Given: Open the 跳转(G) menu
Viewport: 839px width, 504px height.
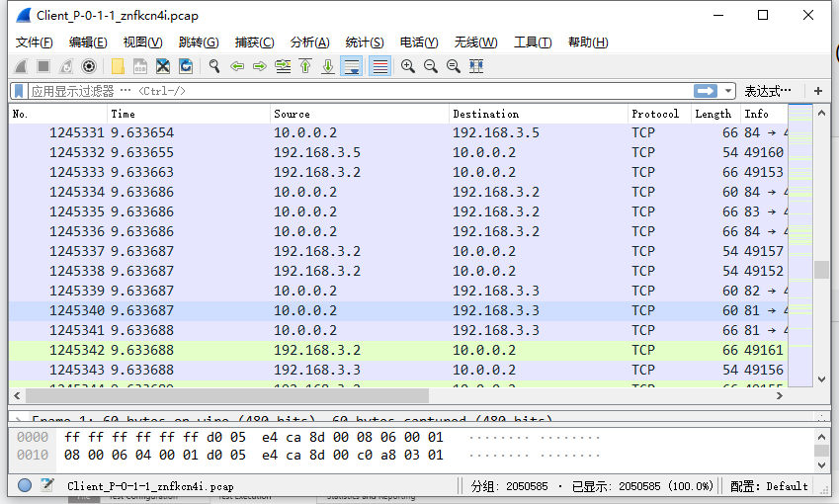Looking at the screenshot, I should click(199, 42).
